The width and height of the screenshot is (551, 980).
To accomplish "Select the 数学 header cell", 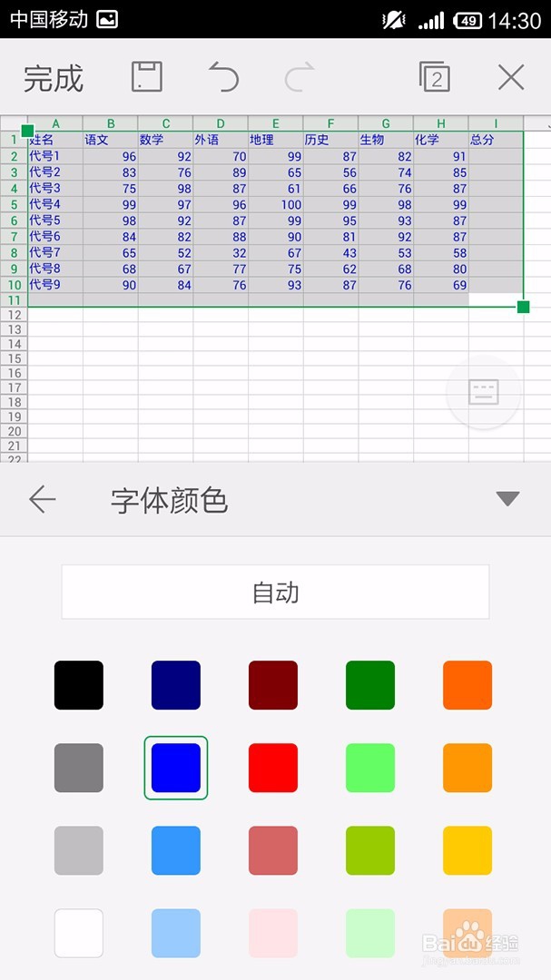I will tap(165, 140).
